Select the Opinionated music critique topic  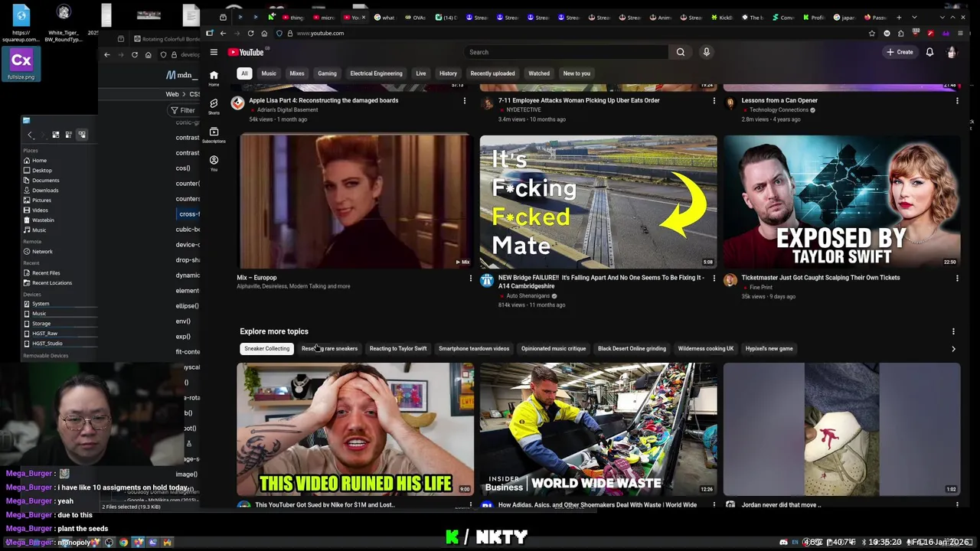pyautogui.click(x=554, y=349)
